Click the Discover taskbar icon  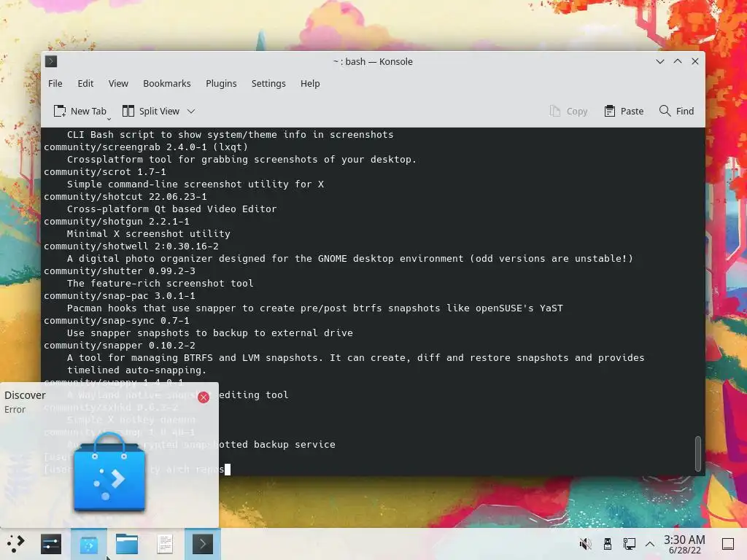[x=88, y=544]
